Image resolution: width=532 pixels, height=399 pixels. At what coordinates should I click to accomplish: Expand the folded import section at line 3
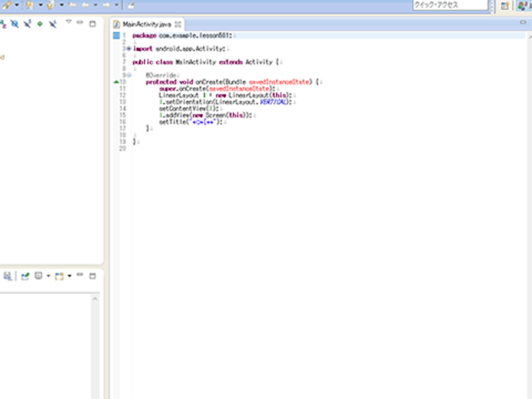pos(128,49)
